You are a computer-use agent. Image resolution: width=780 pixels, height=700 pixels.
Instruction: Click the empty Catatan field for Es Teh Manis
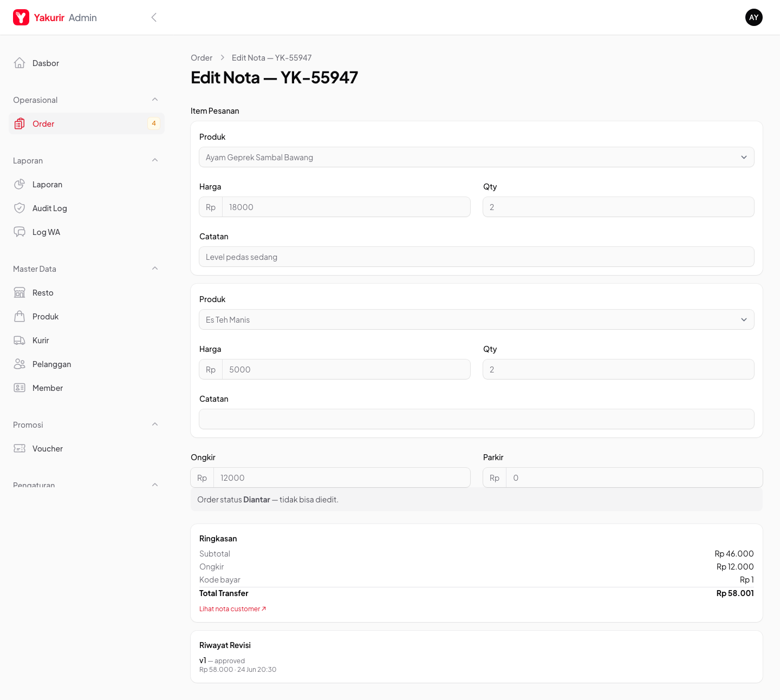pyautogui.click(x=477, y=419)
